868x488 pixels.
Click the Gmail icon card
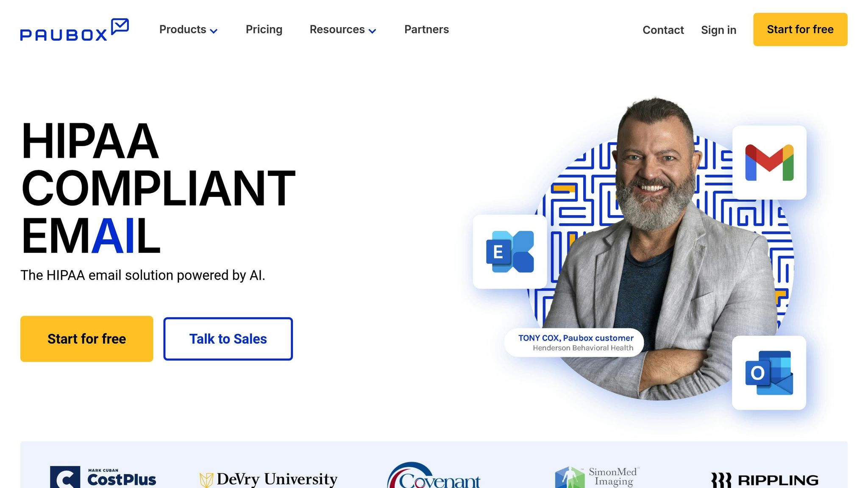click(x=769, y=162)
